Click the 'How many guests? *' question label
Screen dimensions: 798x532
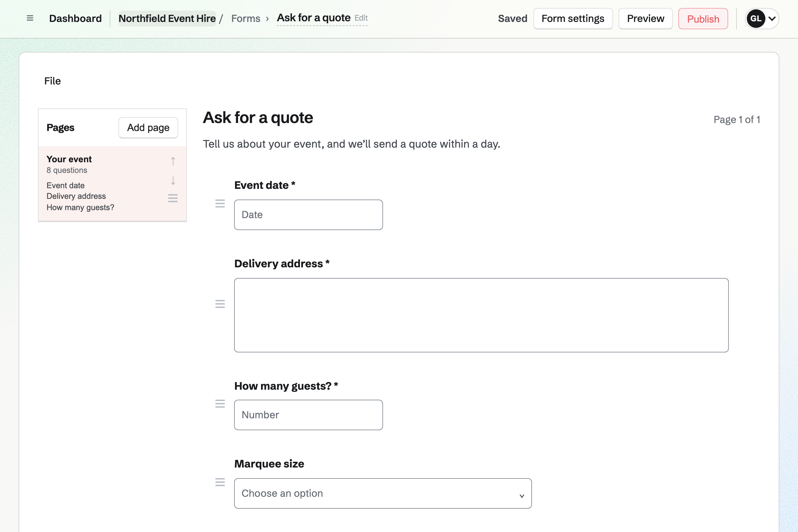click(286, 386)
